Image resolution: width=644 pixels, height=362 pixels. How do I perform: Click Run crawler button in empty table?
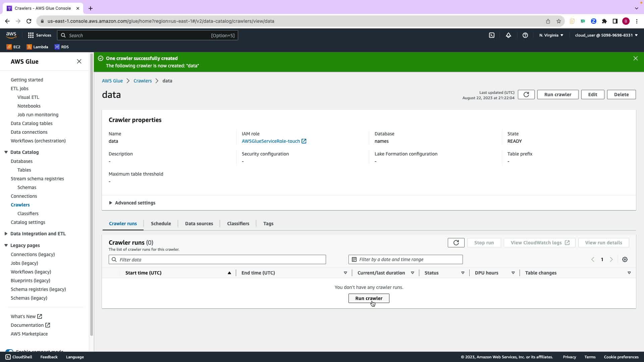pyautogui.click(x=369, y=298)
